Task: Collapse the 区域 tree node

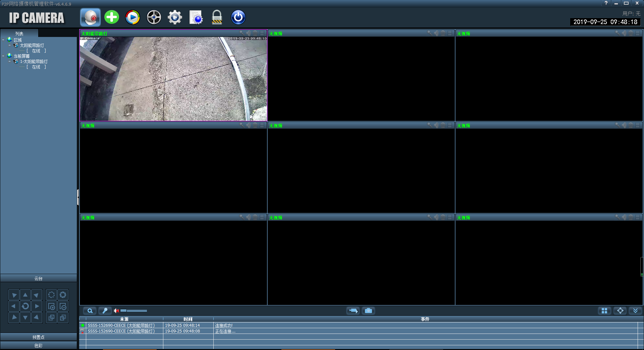Action: 3,40
